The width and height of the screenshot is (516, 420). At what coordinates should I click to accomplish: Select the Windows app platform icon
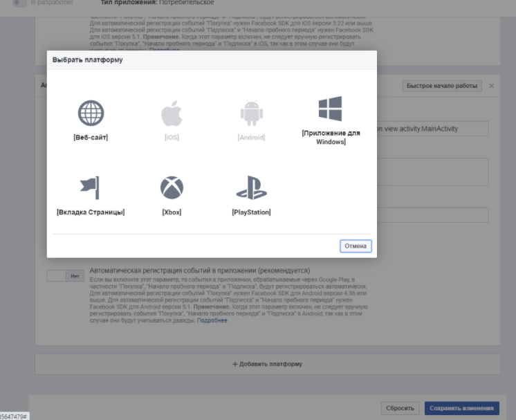tap(331, 109)
